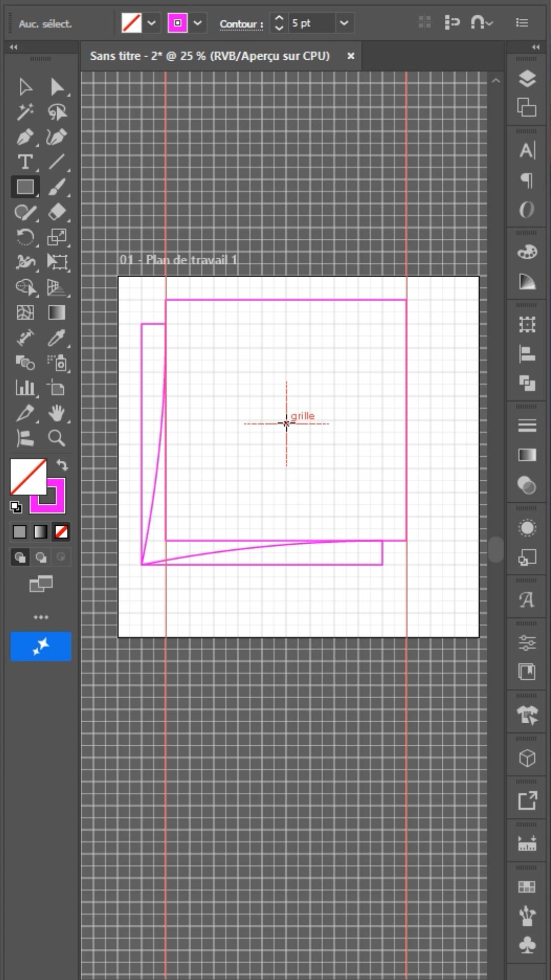Image resolution: width=551 pixels, height=980 pixels.
Task: Select the Zoom tool
Action: tap(57, 438)
